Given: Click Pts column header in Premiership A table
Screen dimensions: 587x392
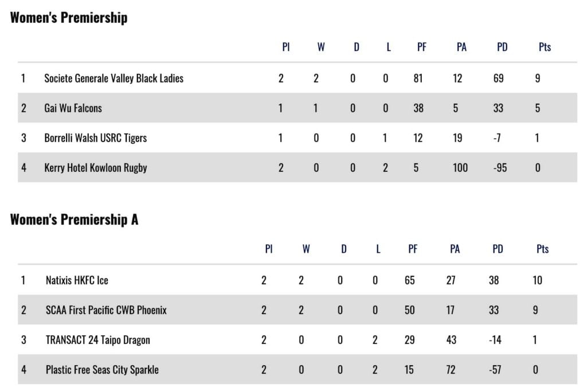Looking at the screenshot, I should click(x=542, y=249).
